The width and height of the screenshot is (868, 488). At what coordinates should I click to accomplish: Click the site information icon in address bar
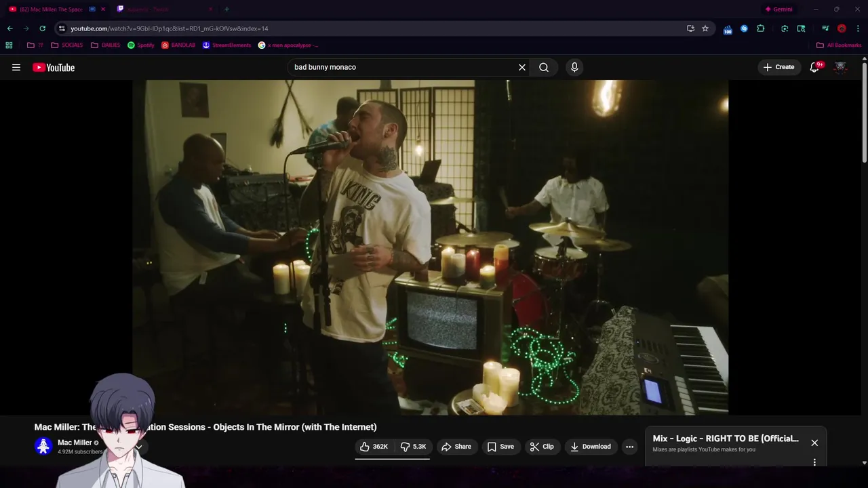click(62, 28)
